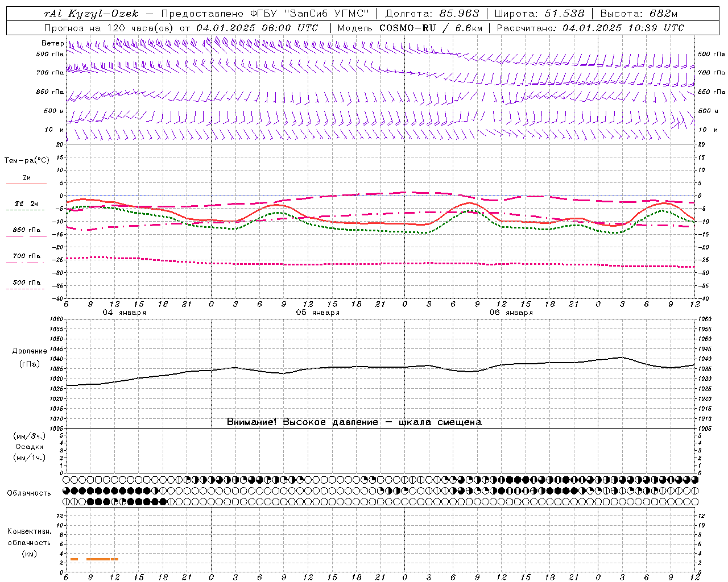The image size is (728, 582).
Task: Select the 850 гПа temperature legend entry
Action: tap(27, 230)
